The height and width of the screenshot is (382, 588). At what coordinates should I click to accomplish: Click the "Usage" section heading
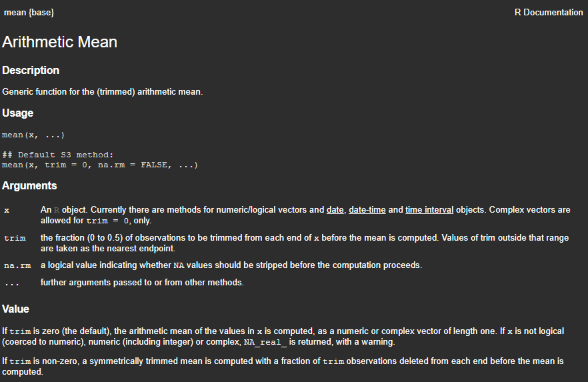coord(18,113)
